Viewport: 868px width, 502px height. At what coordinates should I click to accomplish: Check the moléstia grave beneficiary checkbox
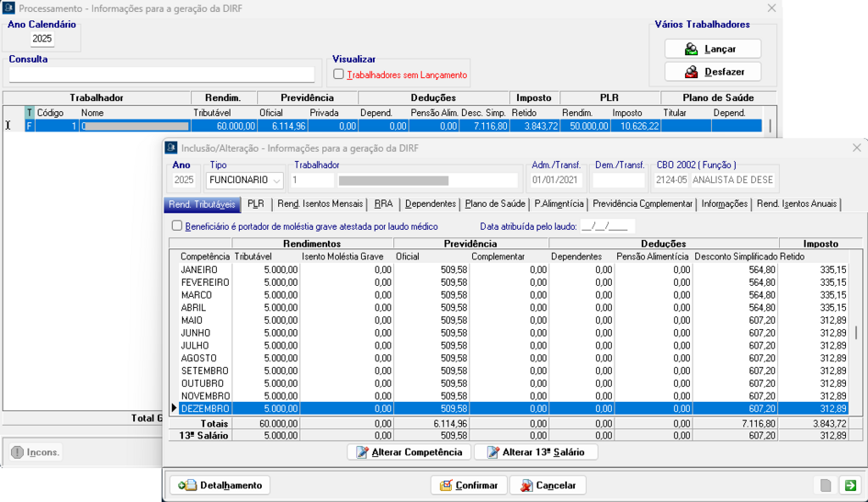point(177,226)
